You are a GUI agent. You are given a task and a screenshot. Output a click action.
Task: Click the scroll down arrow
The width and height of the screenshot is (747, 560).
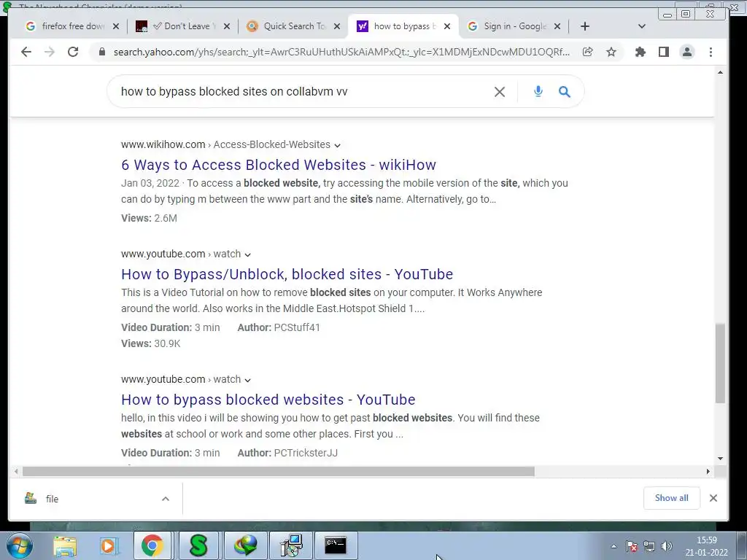(720, 459)
